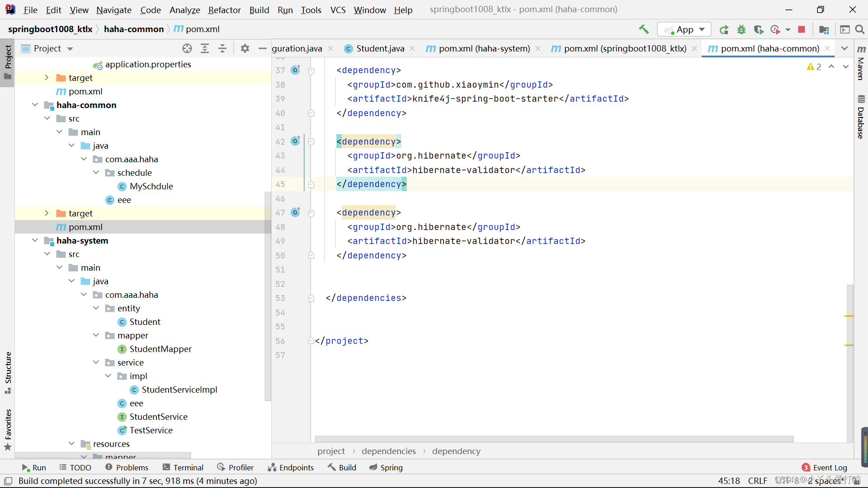
Task: Open Search Everywhere magnifier
Action: tap(860, 29)
